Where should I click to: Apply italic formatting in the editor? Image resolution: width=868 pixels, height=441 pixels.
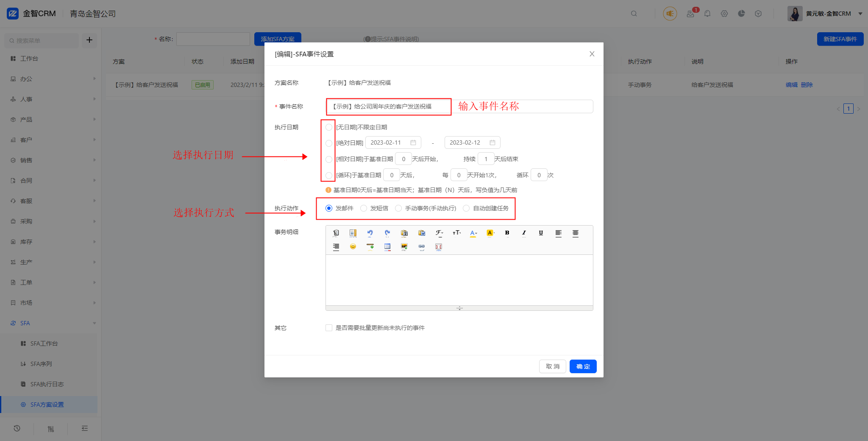point(524,233)
